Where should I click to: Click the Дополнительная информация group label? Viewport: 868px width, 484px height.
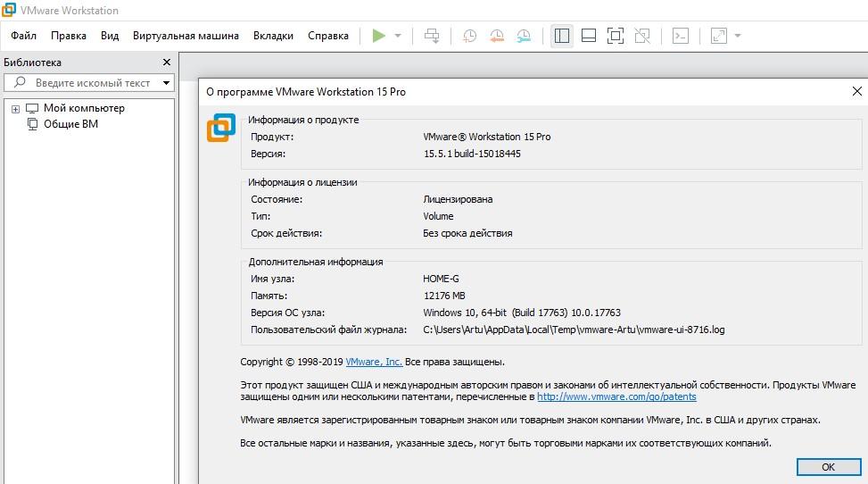(316, 262)
